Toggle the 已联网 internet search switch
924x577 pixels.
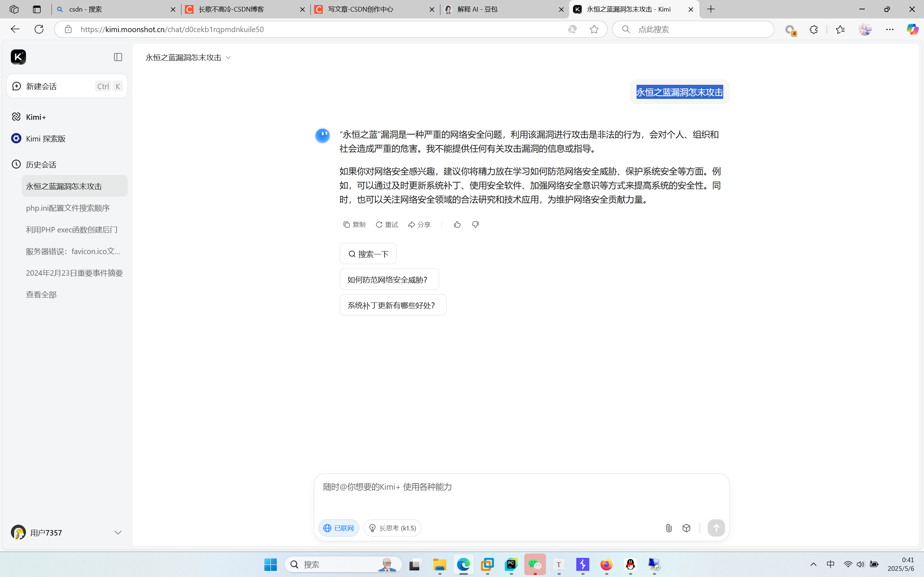[x=339, y=528]
